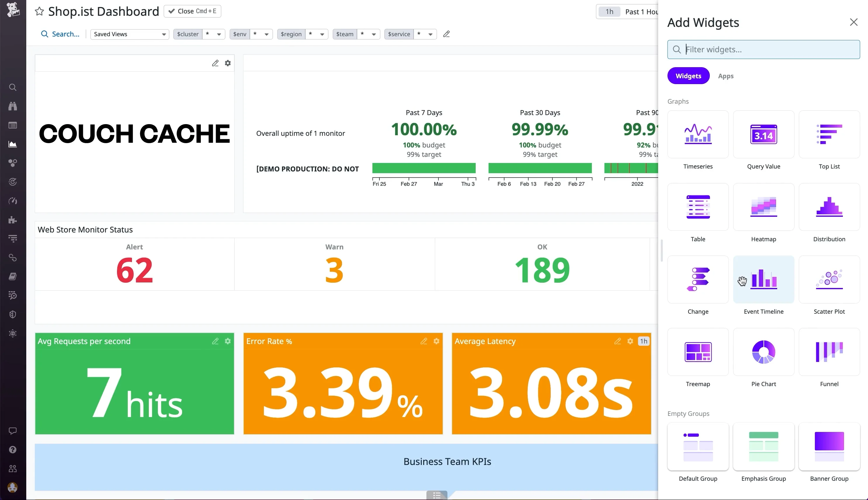The width and height of the screenshot is (868, 500).
Task: Edit the Avg Requests per second widget
Action: tap(215, 341)
